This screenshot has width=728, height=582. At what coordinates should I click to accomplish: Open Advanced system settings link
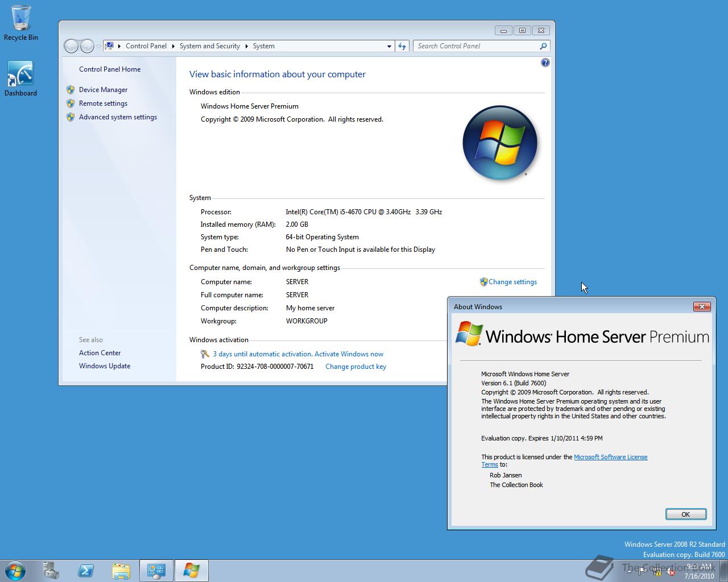pos(118,117)
